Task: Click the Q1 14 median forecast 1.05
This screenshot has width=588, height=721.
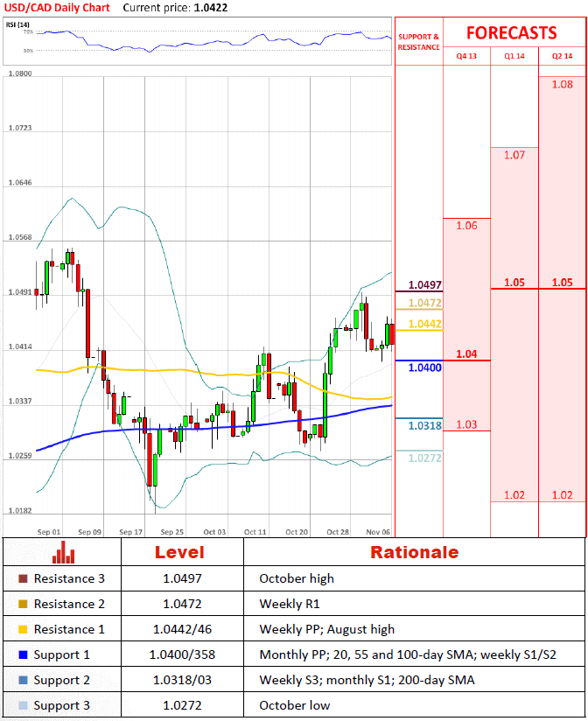Action: point(514,283)
